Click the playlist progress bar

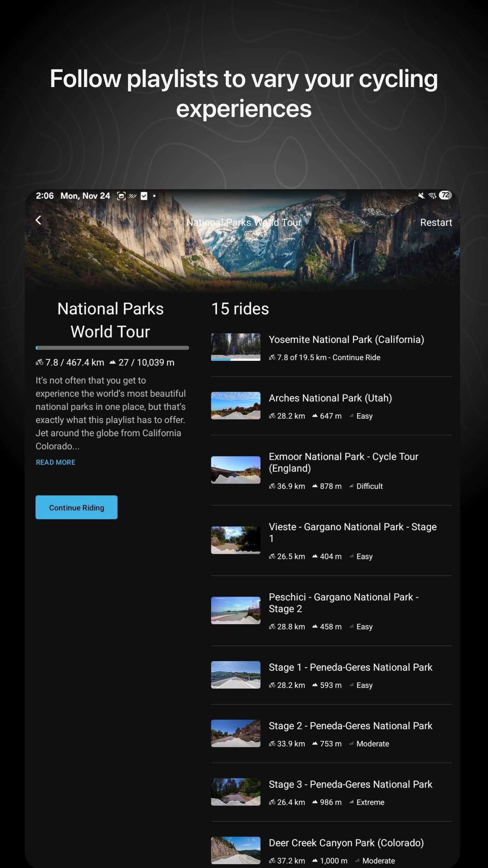112,348
